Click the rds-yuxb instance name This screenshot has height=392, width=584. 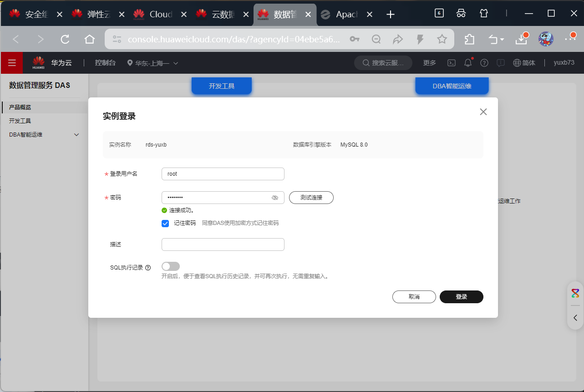[x=156, y=145]
